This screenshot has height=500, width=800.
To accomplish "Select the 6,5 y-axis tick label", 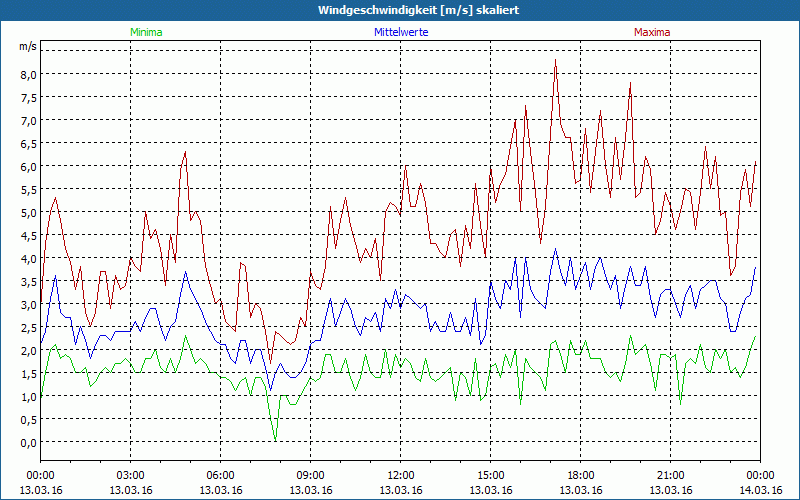I will [x=27, y=143].
